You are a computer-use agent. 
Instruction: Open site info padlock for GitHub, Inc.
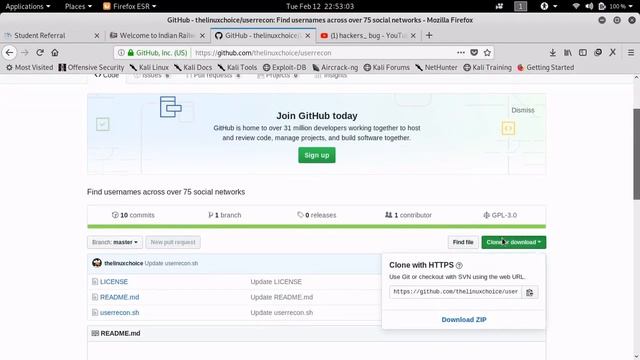click(131, 53)
